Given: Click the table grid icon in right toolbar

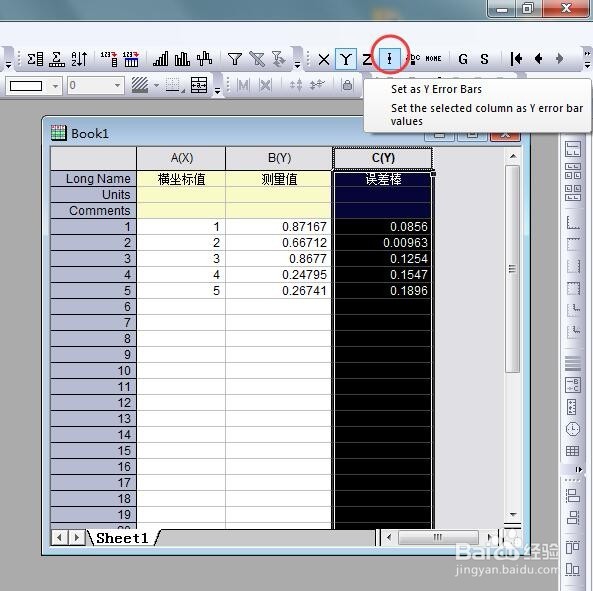Looking at the screenshot, I should 572,451.
